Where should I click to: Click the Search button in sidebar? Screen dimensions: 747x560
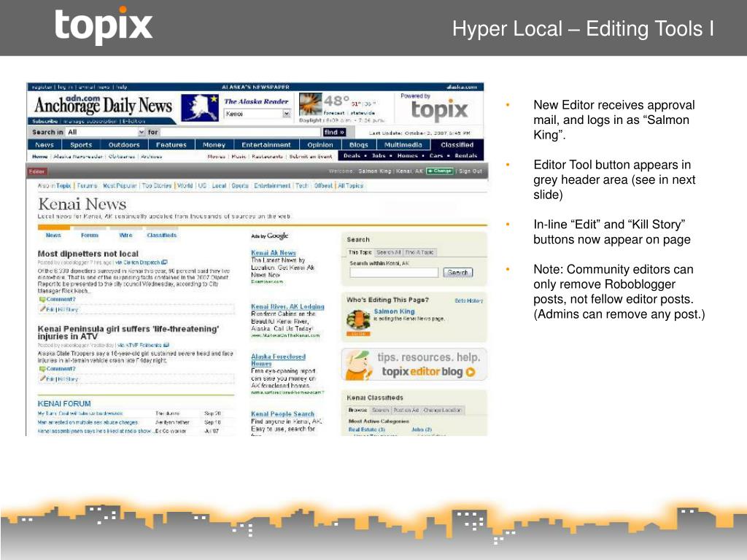pyautogui.click(x=458, y=273)
